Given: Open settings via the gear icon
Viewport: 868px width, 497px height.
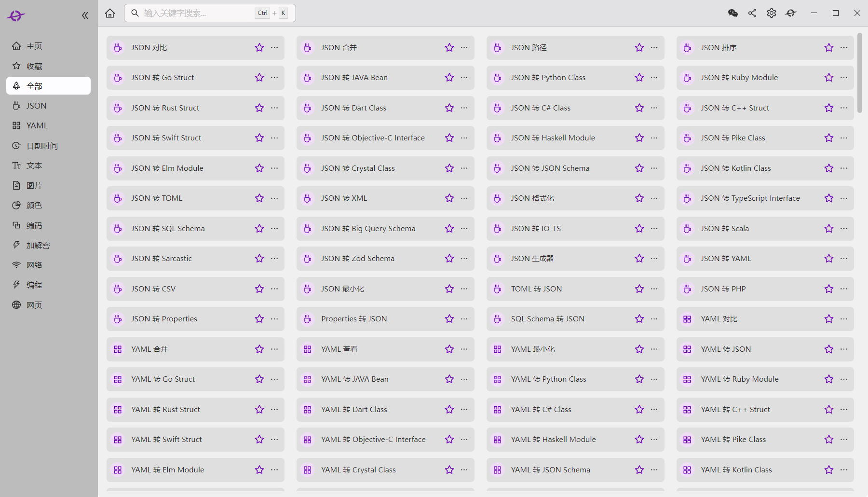Looking at the screenshot, I should pos(772,13).
